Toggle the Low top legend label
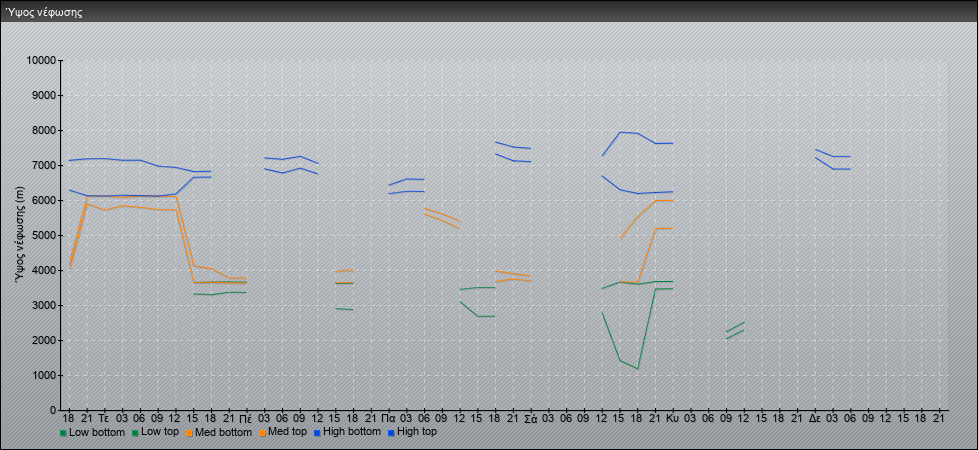The height and width of the screenshot is (450, 978). pyautogui.click(x=160, y=432)
